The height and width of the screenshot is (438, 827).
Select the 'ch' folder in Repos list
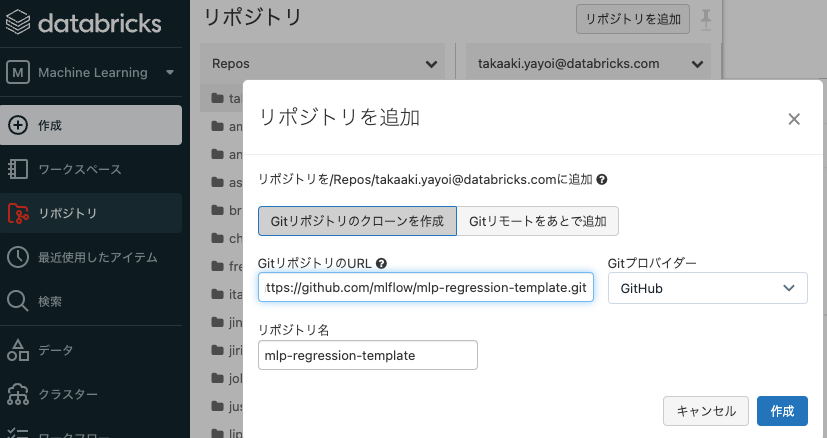tap(222, 238)
